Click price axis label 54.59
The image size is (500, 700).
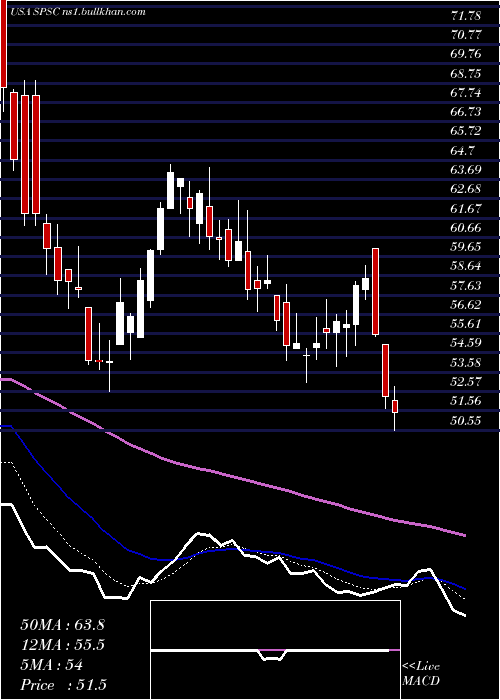466,343
